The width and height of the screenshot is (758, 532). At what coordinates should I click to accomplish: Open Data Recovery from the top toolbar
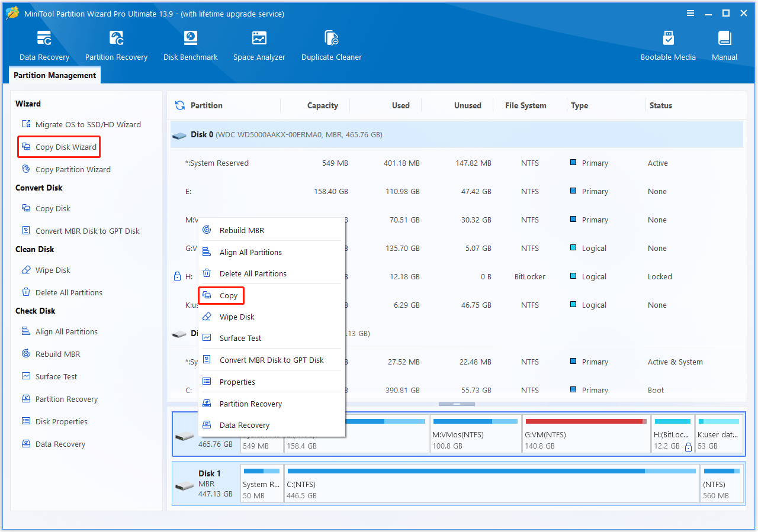tap(44, 46)
